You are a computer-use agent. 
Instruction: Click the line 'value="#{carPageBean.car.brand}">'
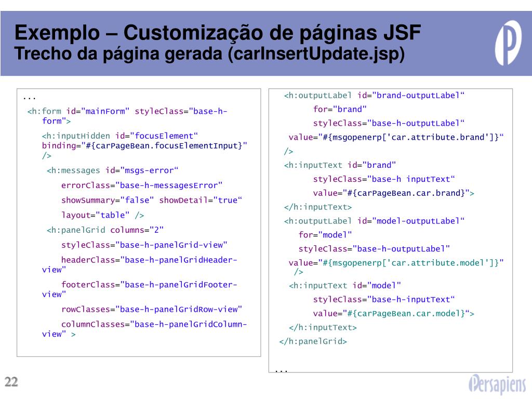click(x=394, y=193)
